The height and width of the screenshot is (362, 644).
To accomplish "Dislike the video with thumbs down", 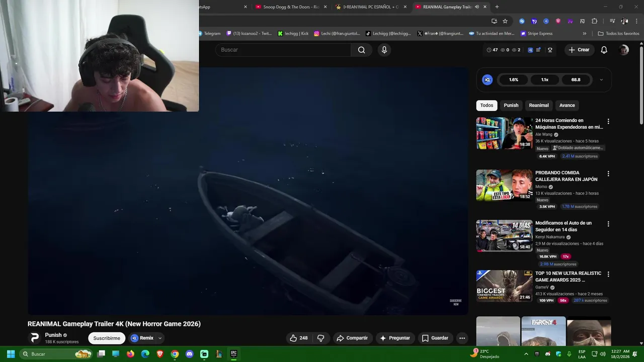I will pyautogui.click(x=321, y=338).
